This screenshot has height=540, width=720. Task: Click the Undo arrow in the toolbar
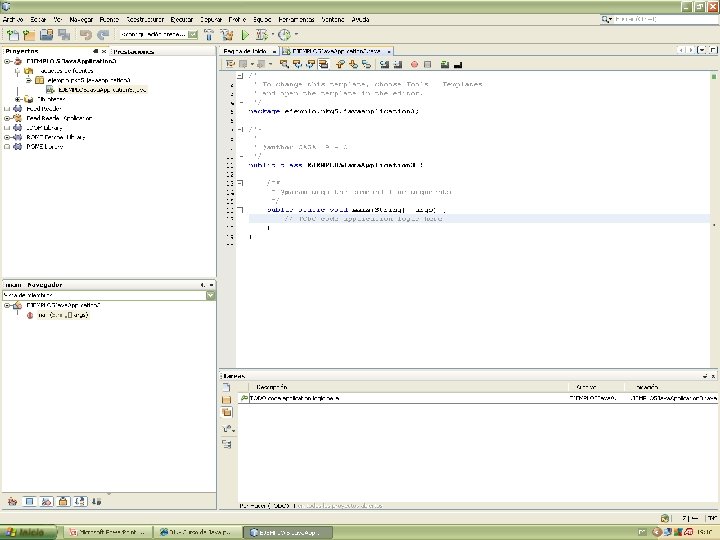[86, 35]
